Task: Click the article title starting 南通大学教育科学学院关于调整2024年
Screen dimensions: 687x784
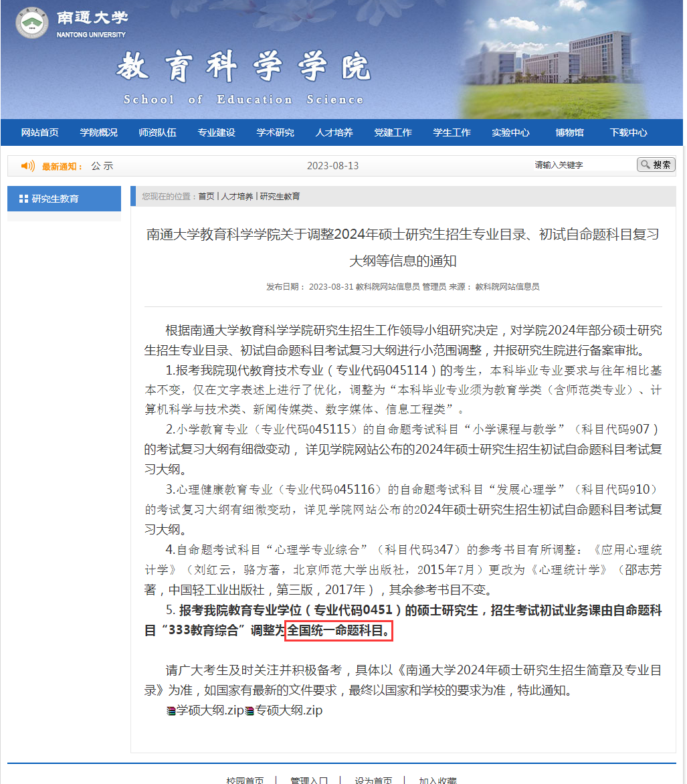Action: click(x=403, y=248)
